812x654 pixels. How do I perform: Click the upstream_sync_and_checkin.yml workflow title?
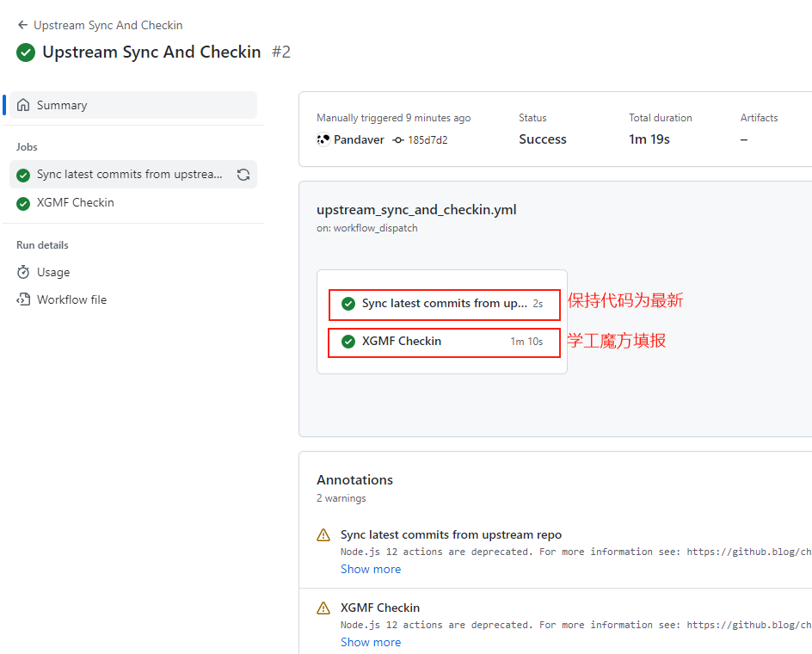416,209
